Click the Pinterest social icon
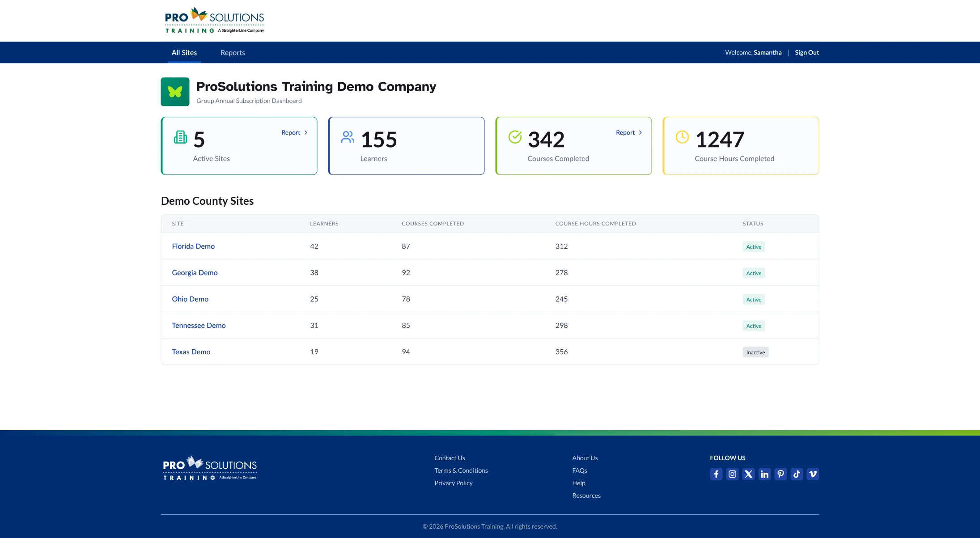 click(x=781, y=474)
